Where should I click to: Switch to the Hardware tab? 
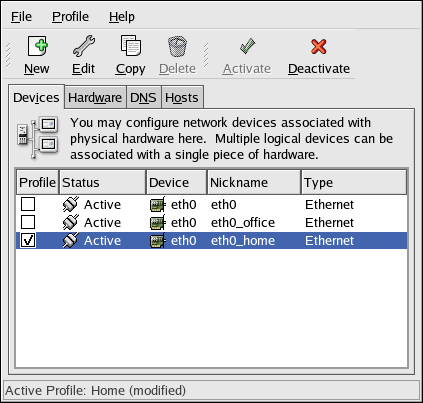95,97
